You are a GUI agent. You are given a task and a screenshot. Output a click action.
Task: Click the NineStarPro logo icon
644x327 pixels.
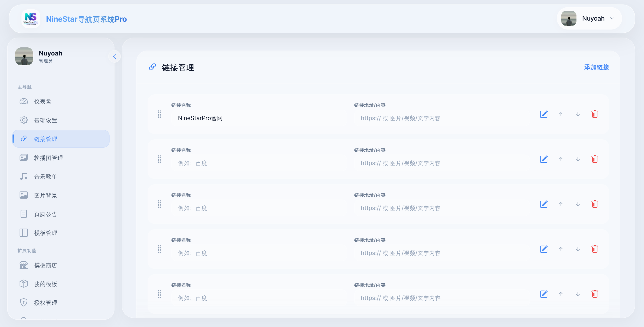(x=31, y=19)
